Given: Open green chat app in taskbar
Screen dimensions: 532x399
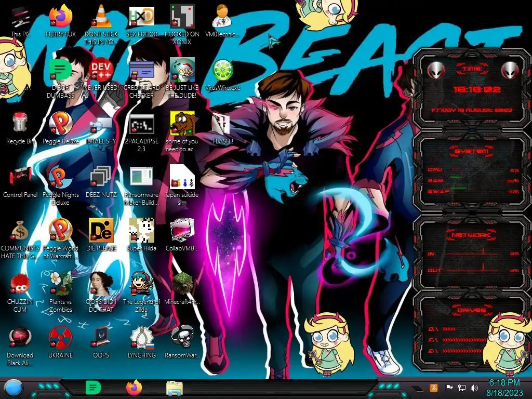Looking at the screenshot, I should [94, 388].
